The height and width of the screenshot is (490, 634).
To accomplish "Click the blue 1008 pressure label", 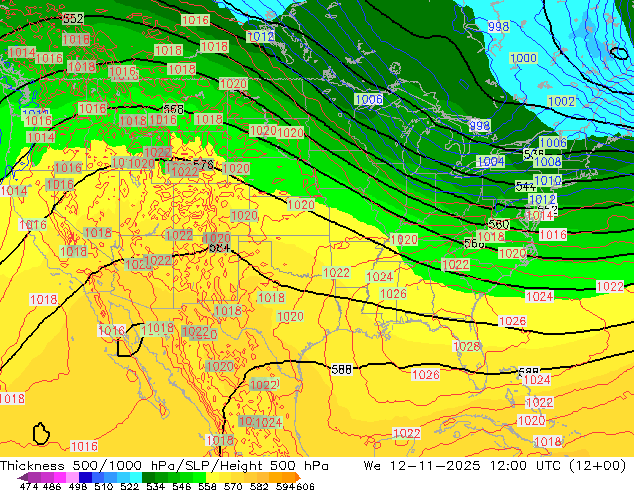I will 547,162.
